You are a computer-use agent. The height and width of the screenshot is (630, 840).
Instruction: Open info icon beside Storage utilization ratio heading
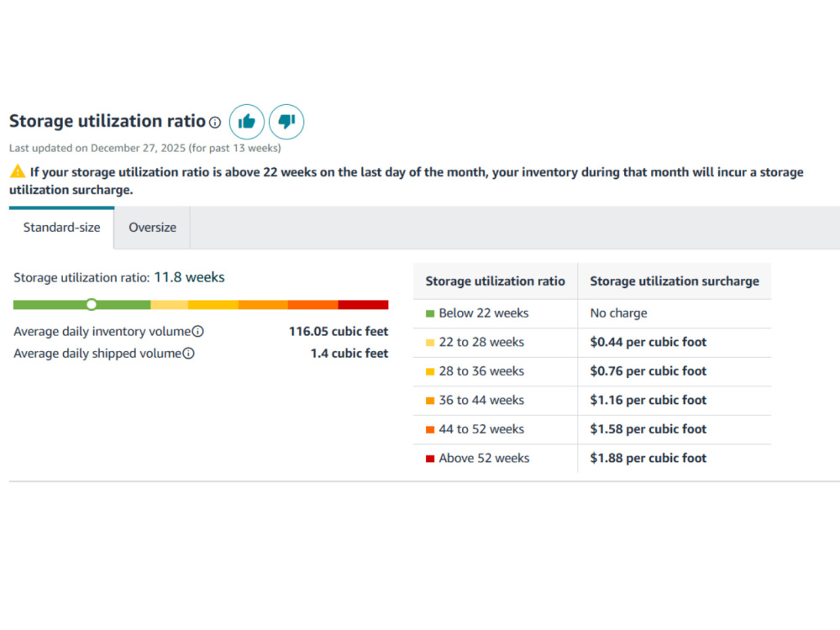click(215, 123)
